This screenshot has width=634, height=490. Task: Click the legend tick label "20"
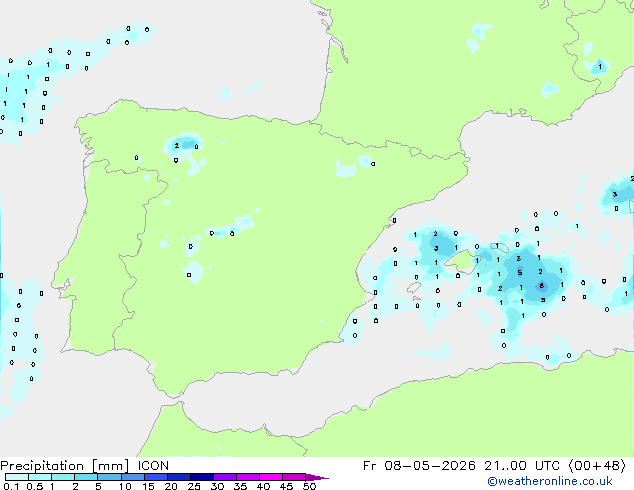tap(171, 486)
